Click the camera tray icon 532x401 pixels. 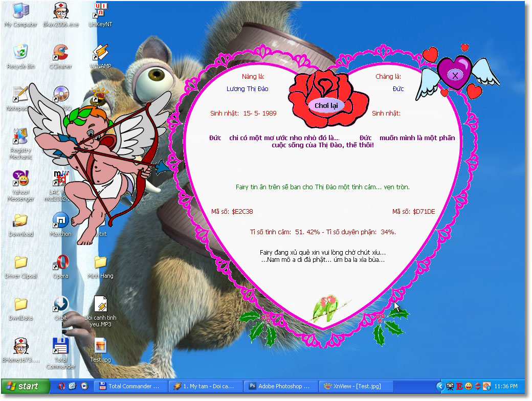(x=450, y=386)
